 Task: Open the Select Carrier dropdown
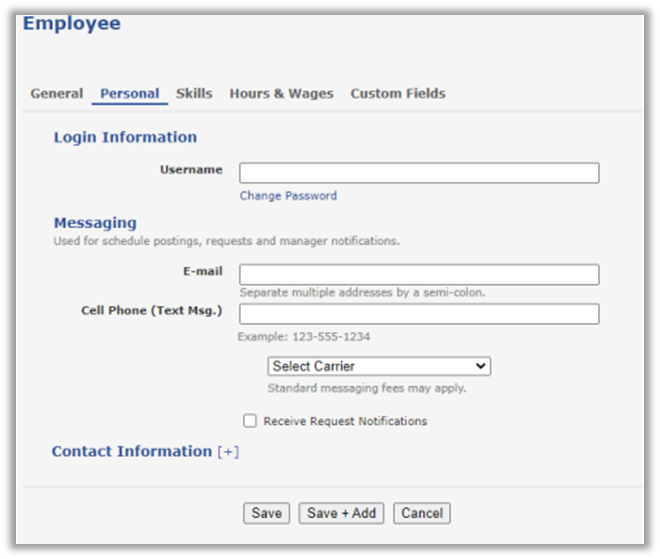(x=379, y=367)
